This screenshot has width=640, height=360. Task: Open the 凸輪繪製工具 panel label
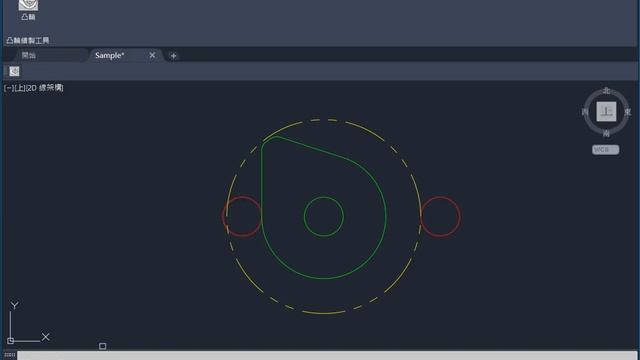pos(28,40)
